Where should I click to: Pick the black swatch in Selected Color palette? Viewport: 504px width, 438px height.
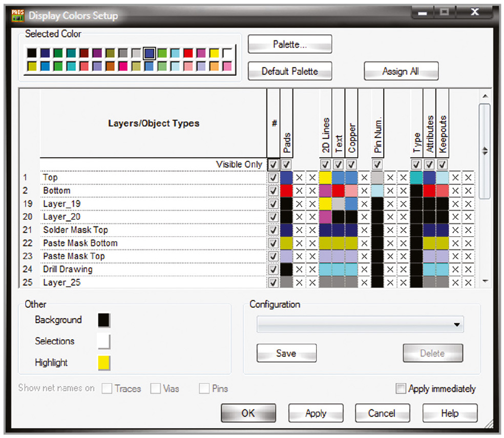32,53
